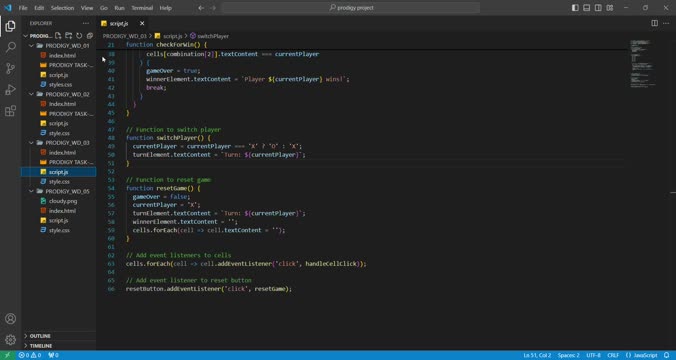Toggle the secondary side bar
This screenshot has width=676, height=360.
598,8
